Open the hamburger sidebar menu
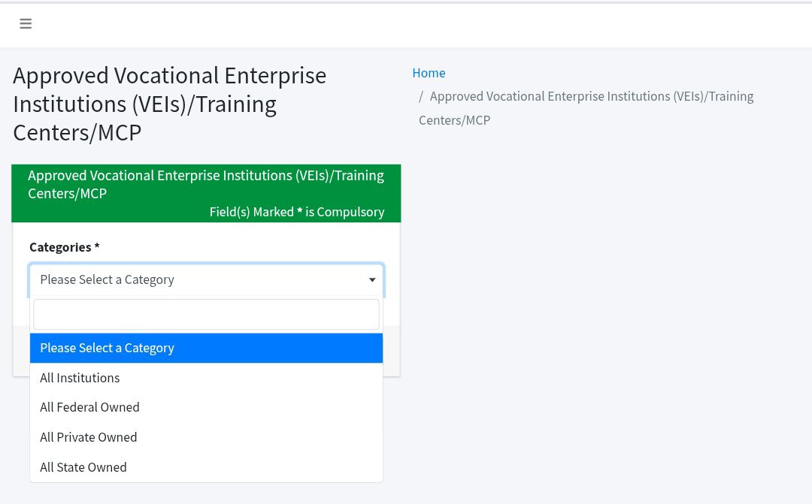Viewport: 812px width, 504px height. [x=26, y=24]
